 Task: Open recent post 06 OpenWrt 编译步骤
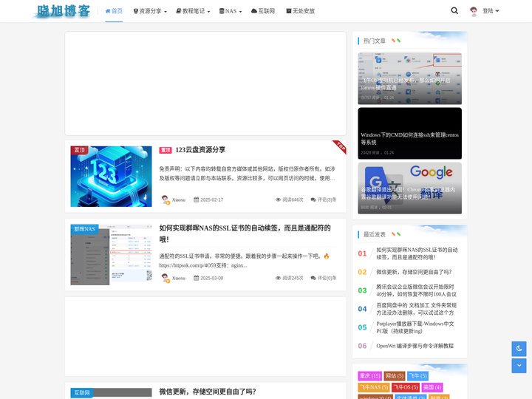pyautogui.click(x=415, y=346)
